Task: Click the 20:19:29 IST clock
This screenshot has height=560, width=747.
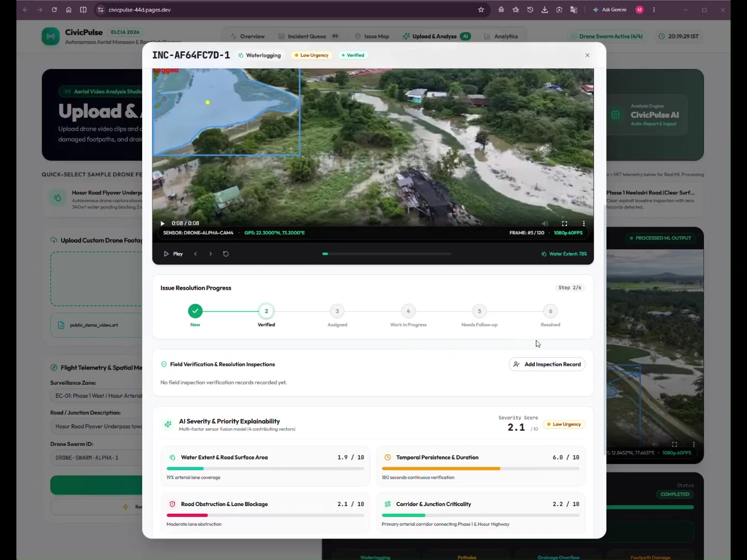Action: pyautogui.click(x=679, y=36)
